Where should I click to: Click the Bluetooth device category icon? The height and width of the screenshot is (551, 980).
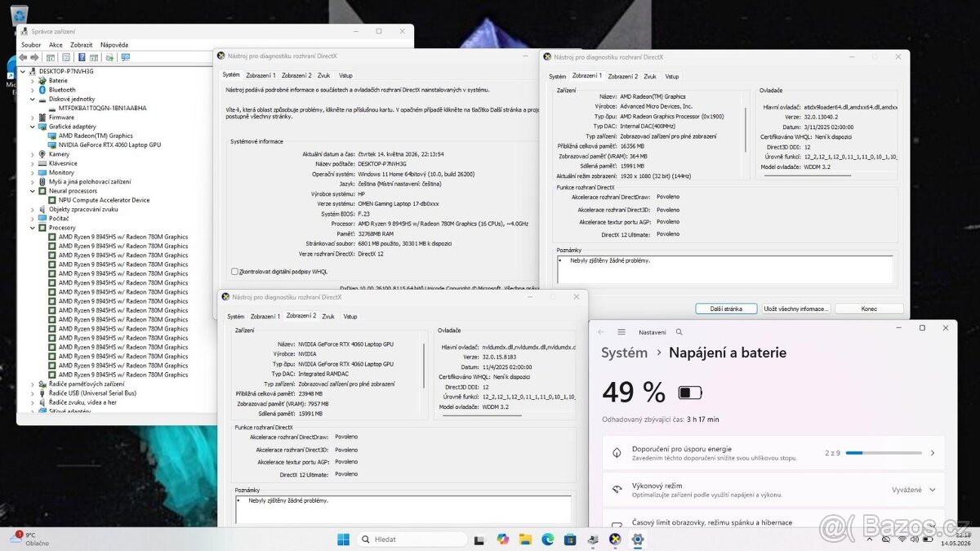42,90
